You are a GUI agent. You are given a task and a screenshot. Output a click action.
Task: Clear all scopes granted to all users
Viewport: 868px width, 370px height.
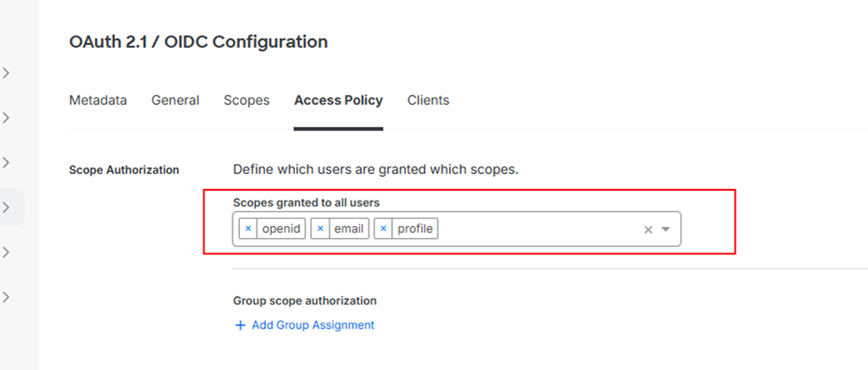click(x=649, y=229)
